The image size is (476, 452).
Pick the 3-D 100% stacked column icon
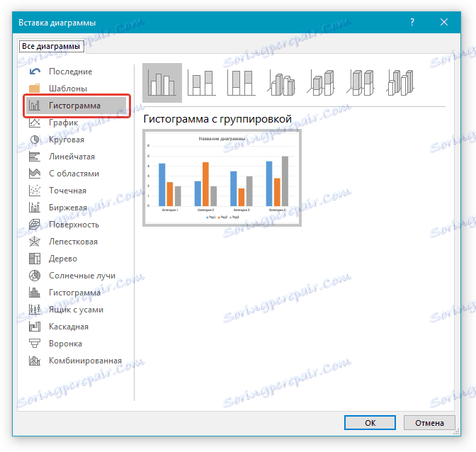[x=361, y=83]
